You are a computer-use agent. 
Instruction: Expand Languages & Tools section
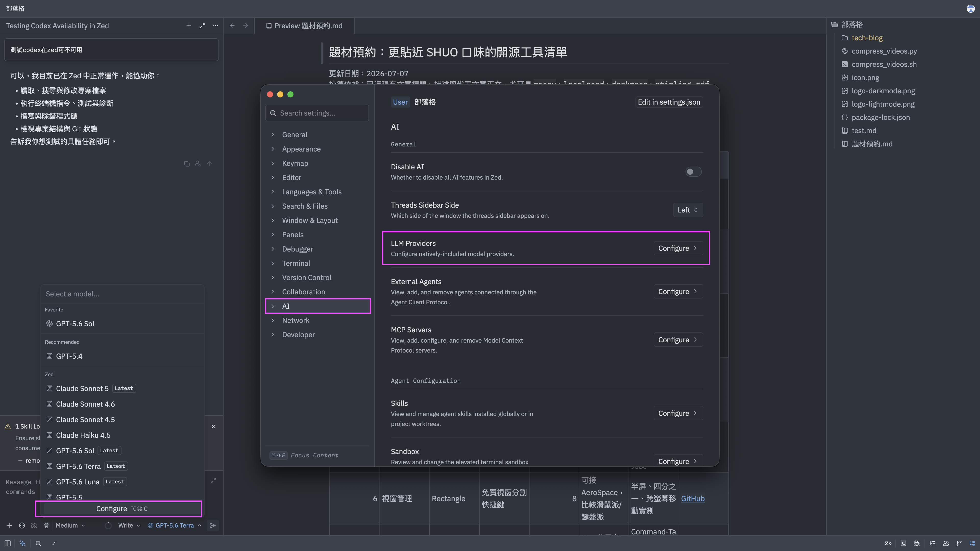coord(273,192)
